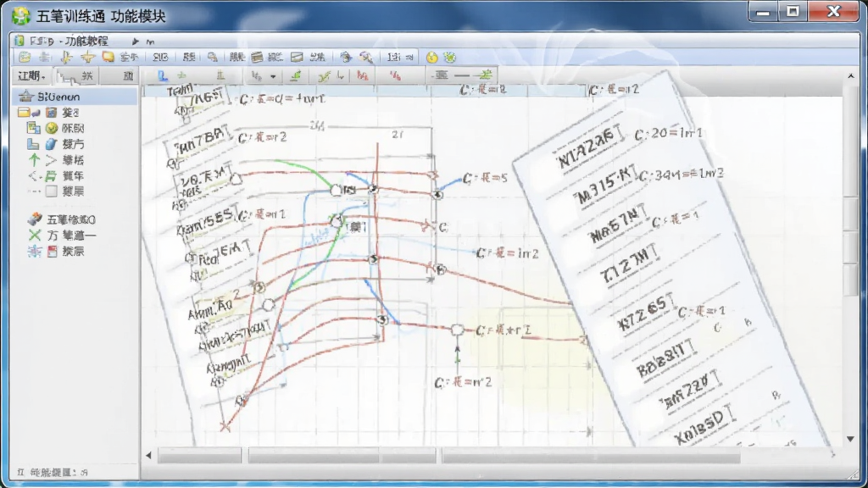Click the scroll-up arrow of vertical scrollbar
This screenshot has width=868, height=488.
click(851, 75)
